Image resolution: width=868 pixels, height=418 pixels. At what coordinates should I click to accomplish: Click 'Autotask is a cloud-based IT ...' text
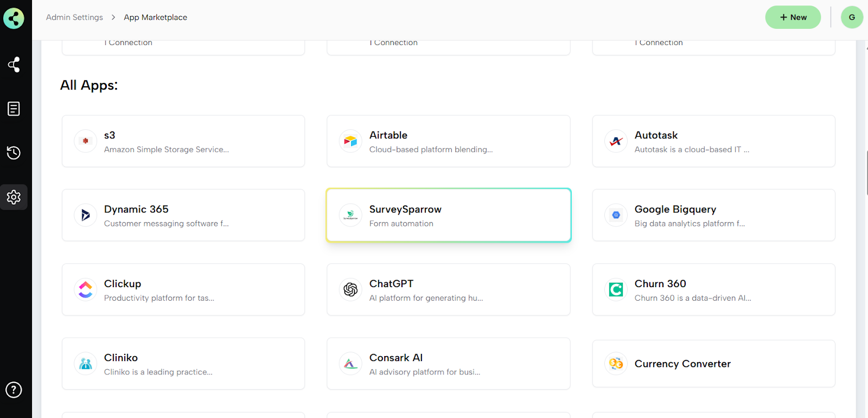click(692, 149)
